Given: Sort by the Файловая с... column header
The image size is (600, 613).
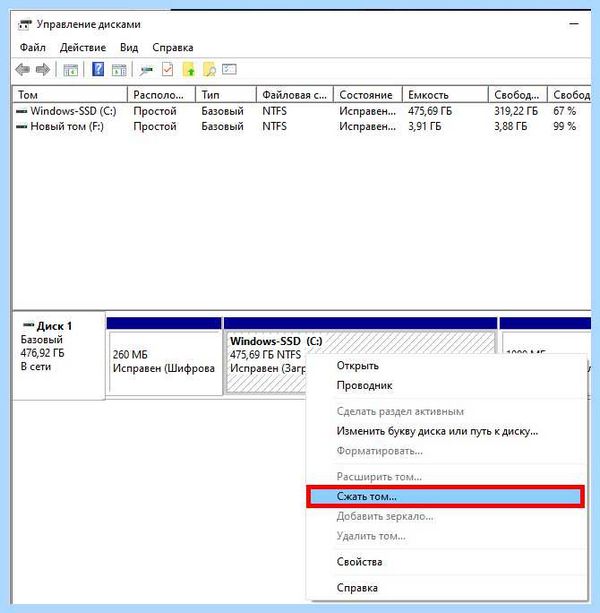Looking at the screenshot, I should click(x=295, y=95).
